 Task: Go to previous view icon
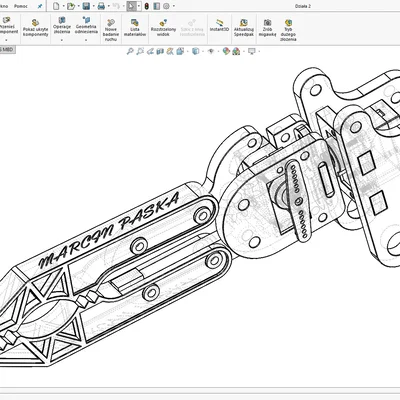[x=150, y=51]
